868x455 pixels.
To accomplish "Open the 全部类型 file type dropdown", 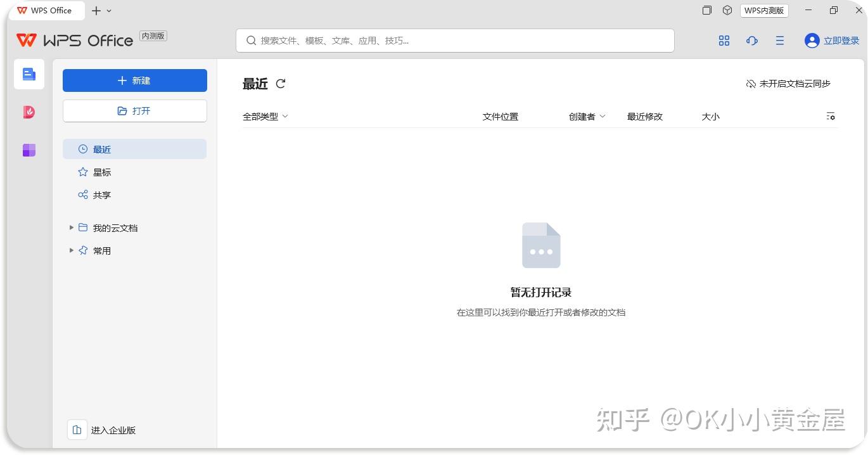I will (265, 116).
